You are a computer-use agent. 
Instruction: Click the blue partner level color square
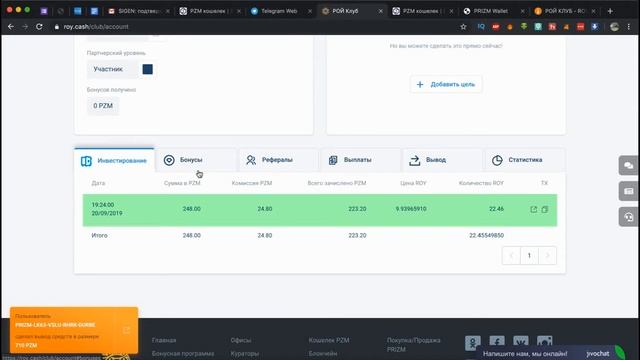(x=147, y=69)
